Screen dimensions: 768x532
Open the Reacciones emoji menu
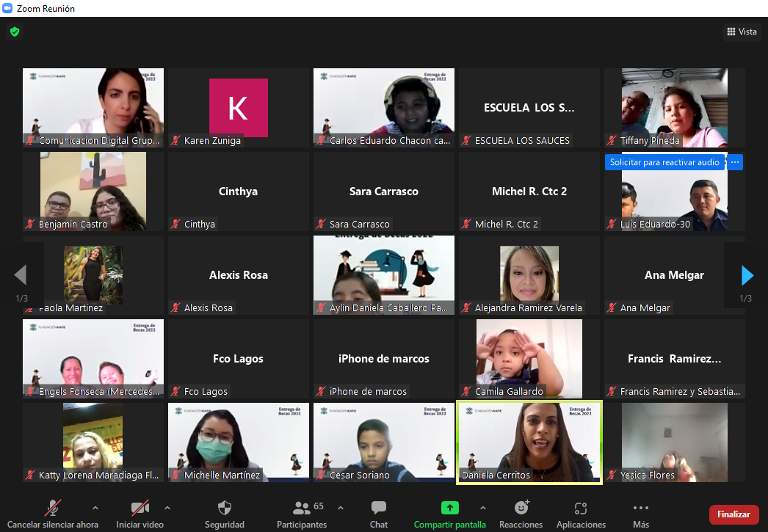pos(521,508)
